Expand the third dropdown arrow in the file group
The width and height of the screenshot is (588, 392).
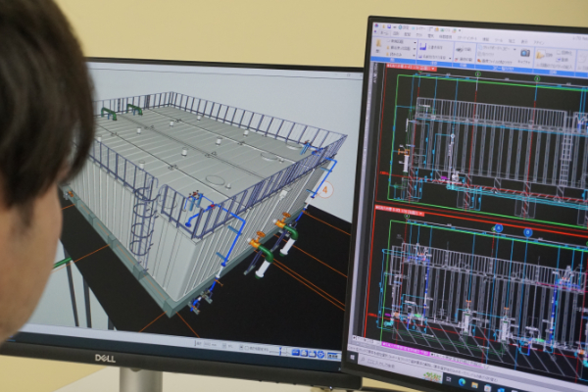coord(414,56)
